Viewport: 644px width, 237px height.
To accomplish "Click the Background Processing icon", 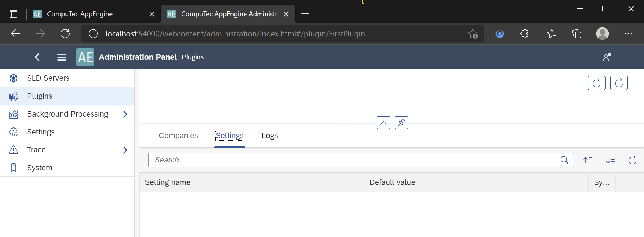I will (13, 114).
